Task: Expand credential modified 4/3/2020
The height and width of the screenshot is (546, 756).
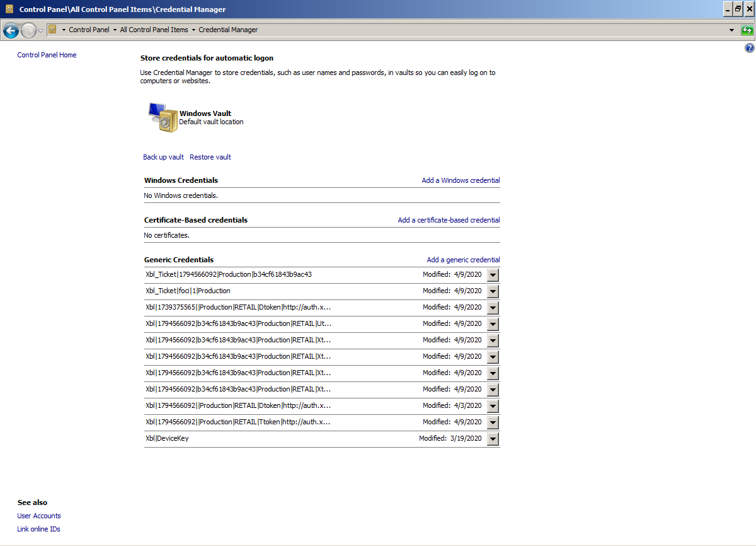Action: click(x=493, y=406)
